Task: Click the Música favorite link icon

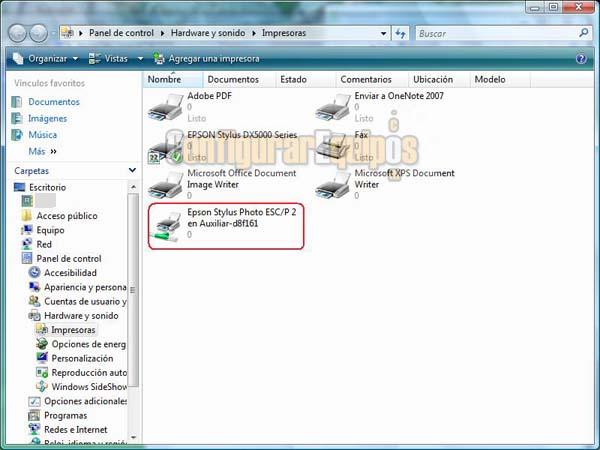Action: (x=17, y=135)
